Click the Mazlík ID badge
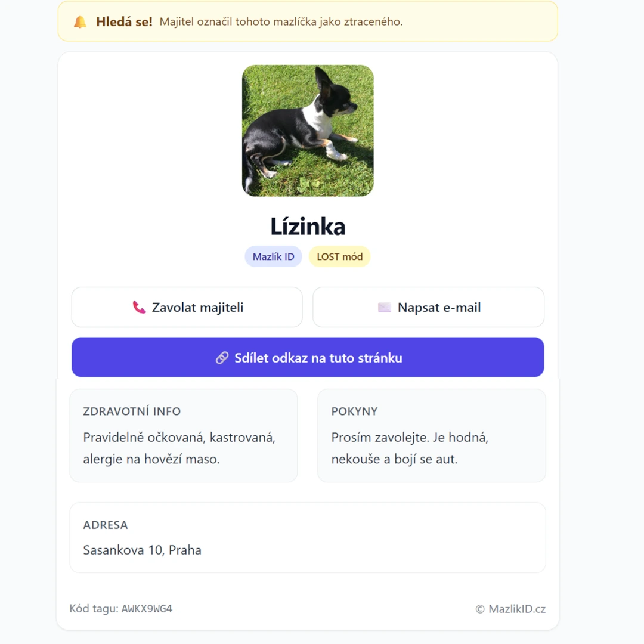The image size is (644, 644). (x=273, y=257)
